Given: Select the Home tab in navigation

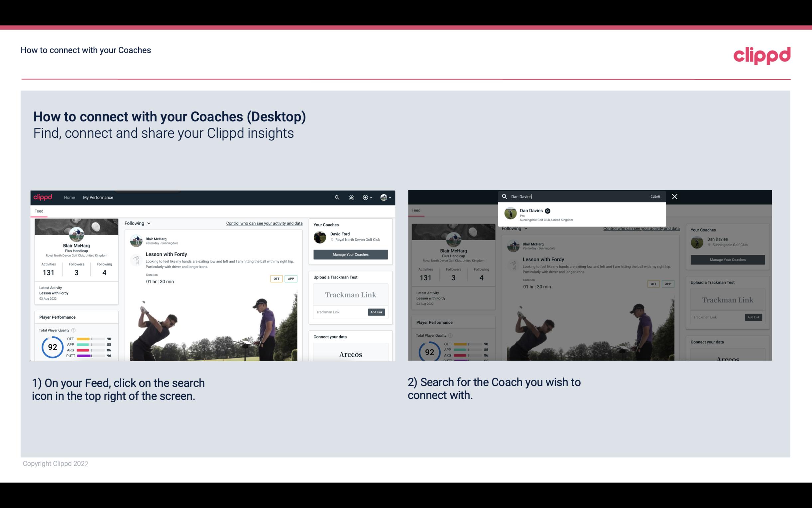Looking at the screenshot, I should point(70,197).
